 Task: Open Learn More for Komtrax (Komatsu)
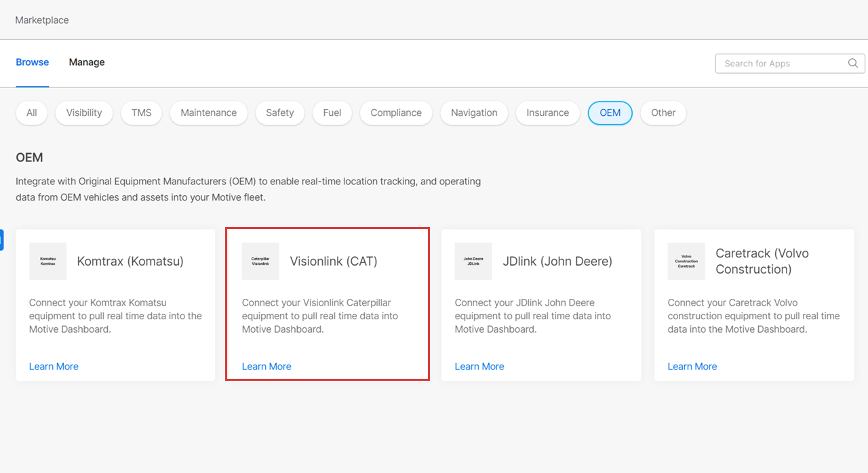(54, 367)
